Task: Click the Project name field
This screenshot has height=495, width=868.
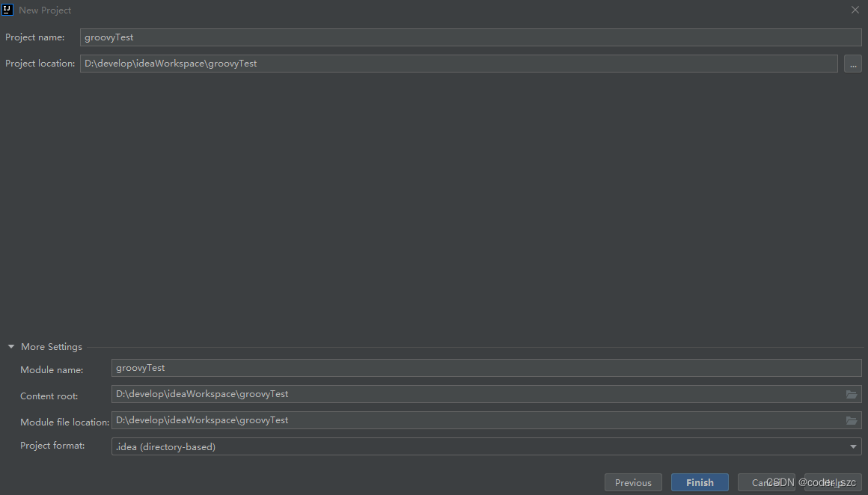Action: click(471, 37)
